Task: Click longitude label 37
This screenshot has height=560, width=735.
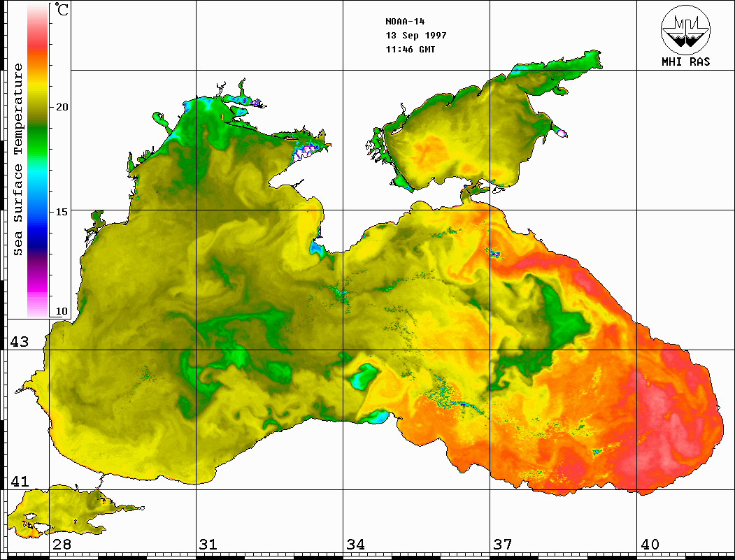Action: click(503, 544)
